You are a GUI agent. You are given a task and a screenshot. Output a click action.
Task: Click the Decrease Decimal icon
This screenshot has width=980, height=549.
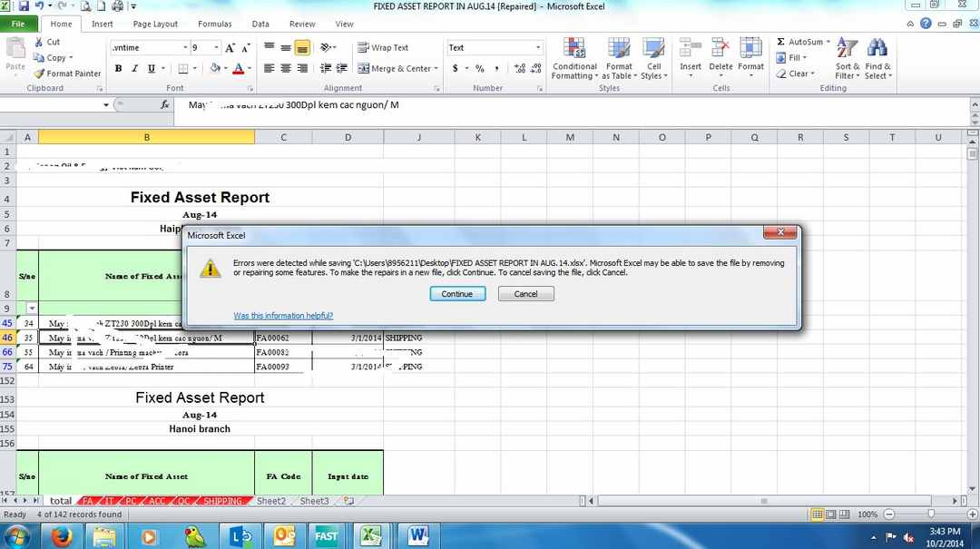535,68
